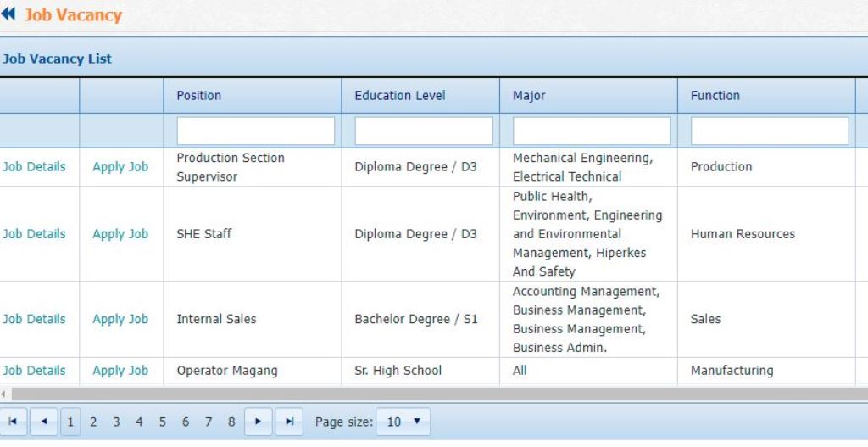The width and height of the screenshot is (868, 447).
Task: Focus the Major column filter box
Action: click(592, 131)
